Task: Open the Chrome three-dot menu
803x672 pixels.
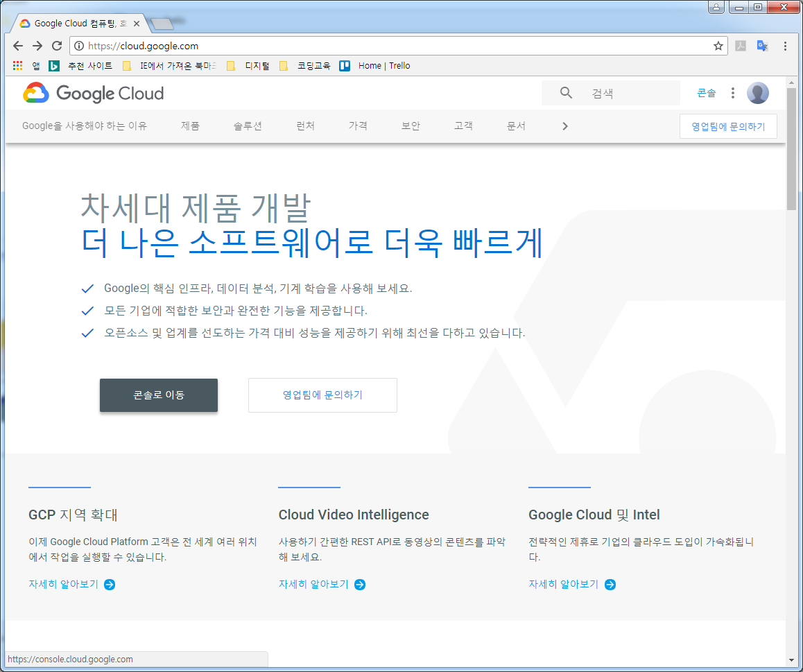Action: (785, 46)
